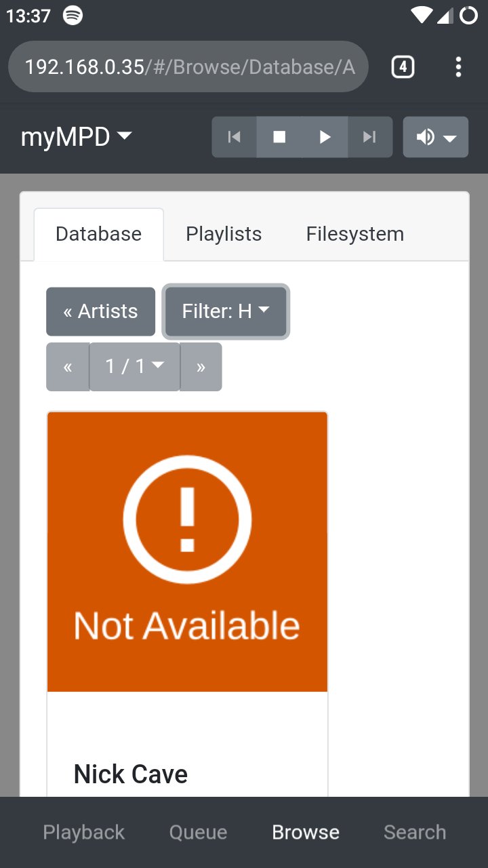Expand the 1 / 1 page selector
The width and height of the screenshot is (488, 868).
coord(135,367)
